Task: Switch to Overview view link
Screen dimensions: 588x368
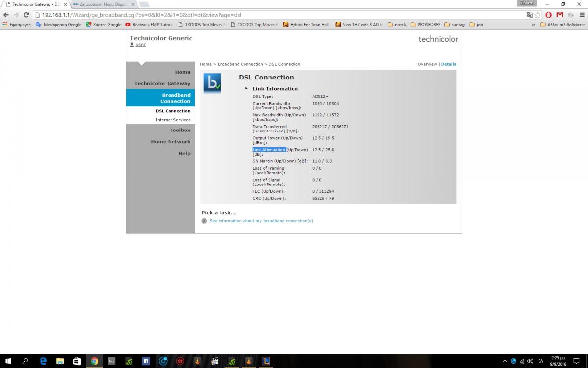Action: tap(427, 64)
